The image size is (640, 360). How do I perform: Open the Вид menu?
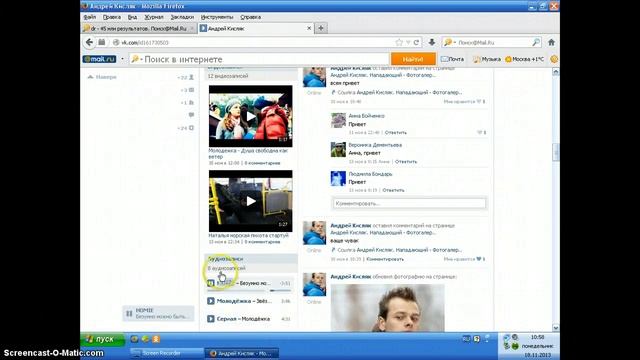[x=132, y=17]
